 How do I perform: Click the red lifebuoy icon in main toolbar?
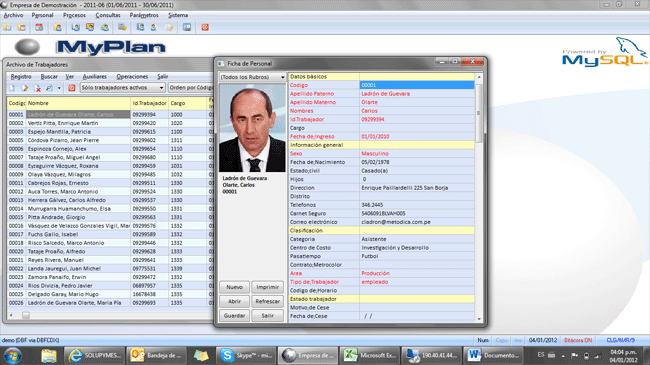[205, 27]
